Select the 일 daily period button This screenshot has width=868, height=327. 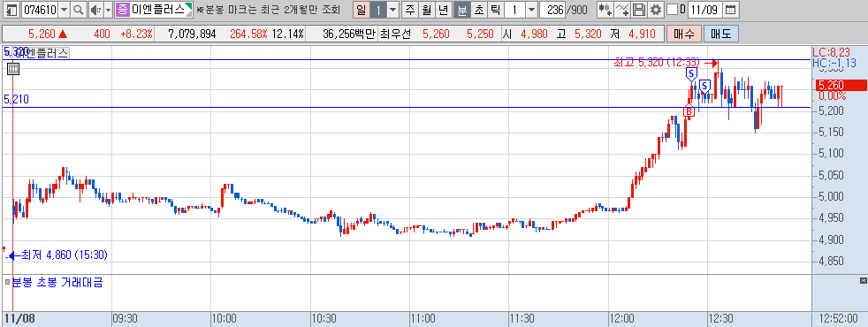[361, 10]
